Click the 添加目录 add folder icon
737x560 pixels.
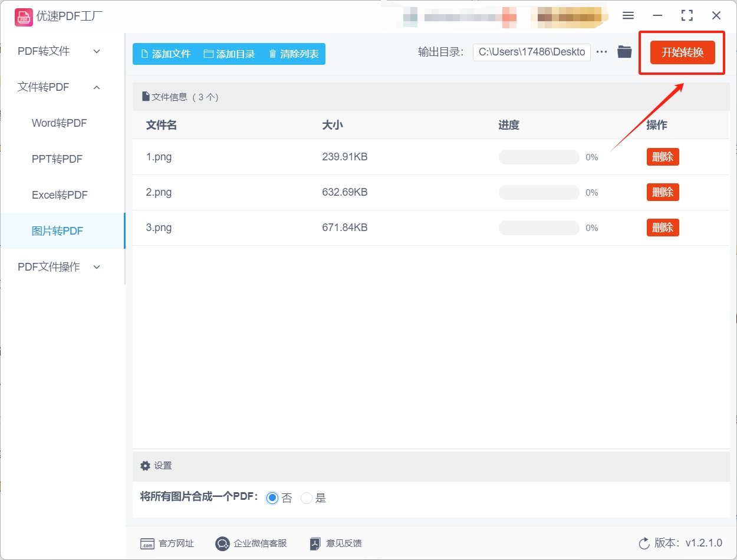pyautogui.click(x=209, y=54)
